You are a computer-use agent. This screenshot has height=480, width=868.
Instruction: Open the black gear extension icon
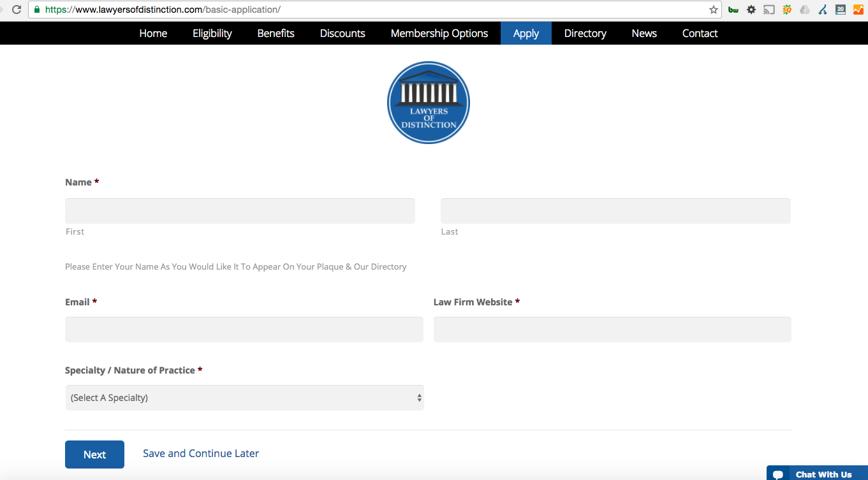tap(751, 10)
